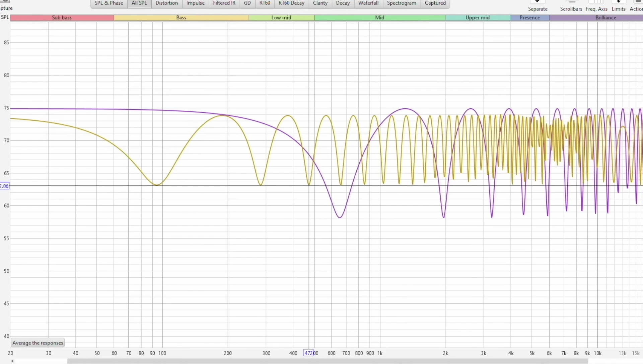Image resolution: width=643 pixels, height=364 pixels.
Task: Click the 40 dB axis label
Action: coord(6,336)
